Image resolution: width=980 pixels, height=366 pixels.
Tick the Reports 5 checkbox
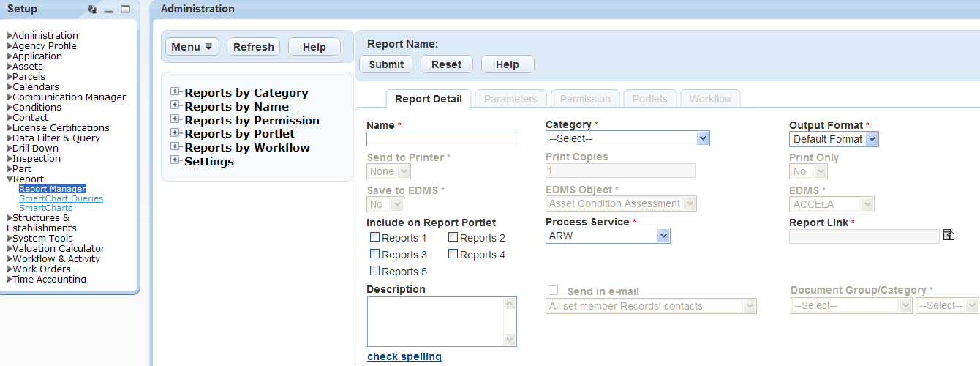[374, 271]
